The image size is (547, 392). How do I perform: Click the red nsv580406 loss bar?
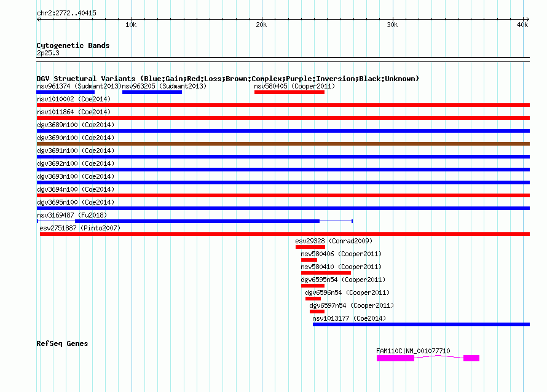[309, 260]
